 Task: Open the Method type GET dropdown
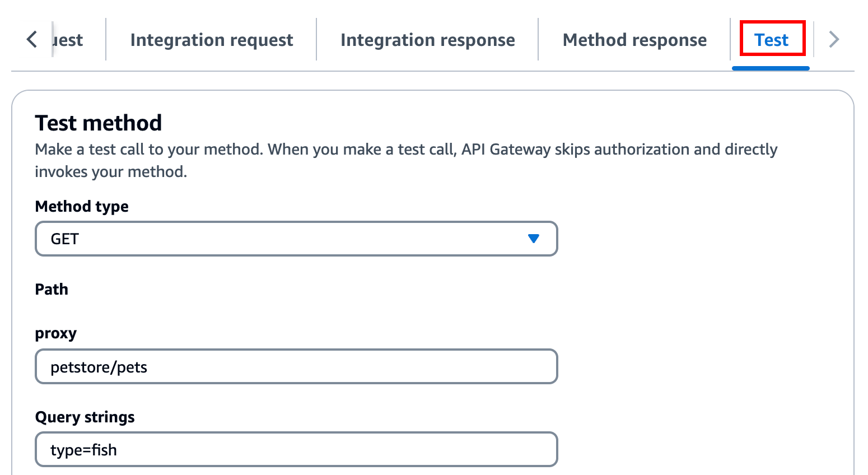(x=296, y=239)
